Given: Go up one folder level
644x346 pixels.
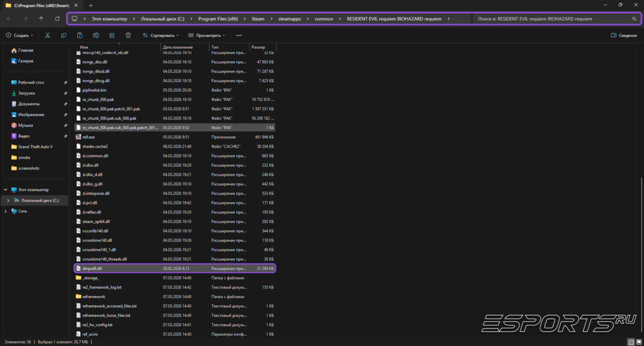Looking at the screenshot, I should click(x=41, y=19).
